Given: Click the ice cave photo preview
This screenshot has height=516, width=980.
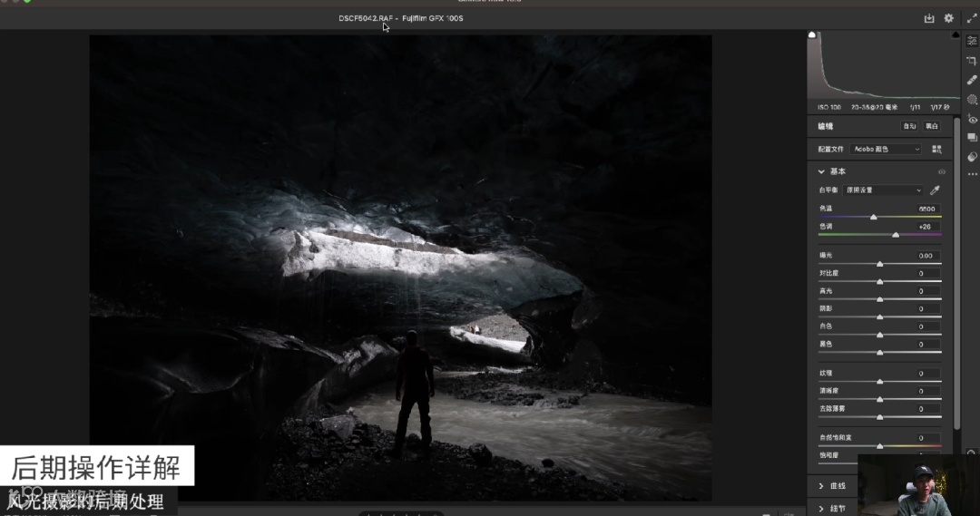Looking at the screenshot, I should (401, 268).
